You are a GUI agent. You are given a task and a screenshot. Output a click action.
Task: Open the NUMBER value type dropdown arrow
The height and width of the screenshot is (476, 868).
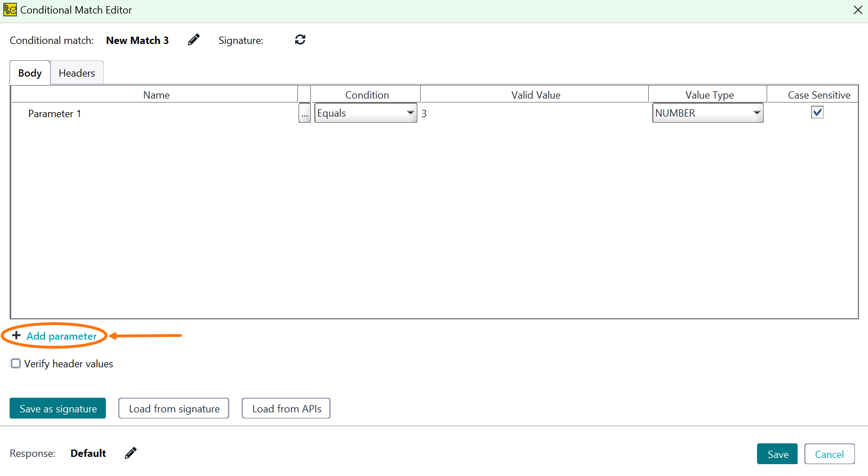pos(757,113)
